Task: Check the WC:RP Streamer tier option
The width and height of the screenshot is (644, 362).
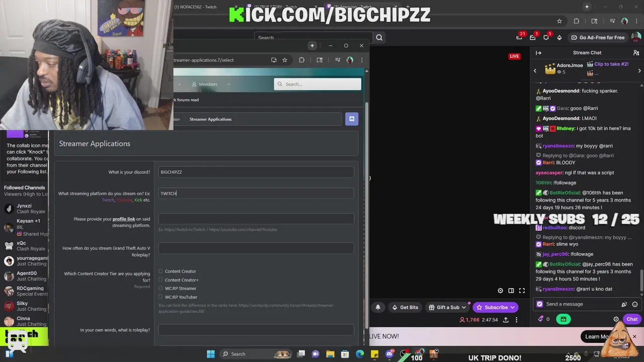Action: 160,288
